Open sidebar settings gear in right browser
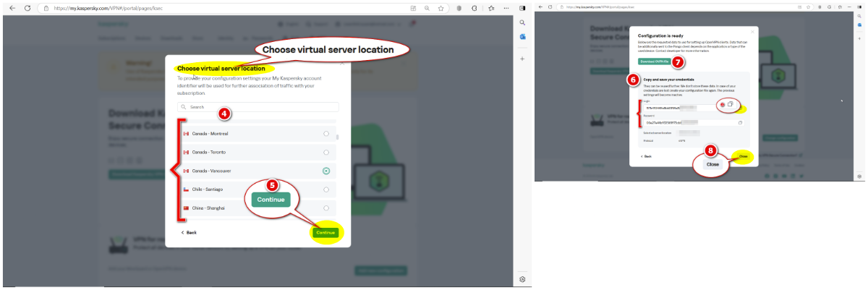The image size is (868, 290). [x=859, y=176]
